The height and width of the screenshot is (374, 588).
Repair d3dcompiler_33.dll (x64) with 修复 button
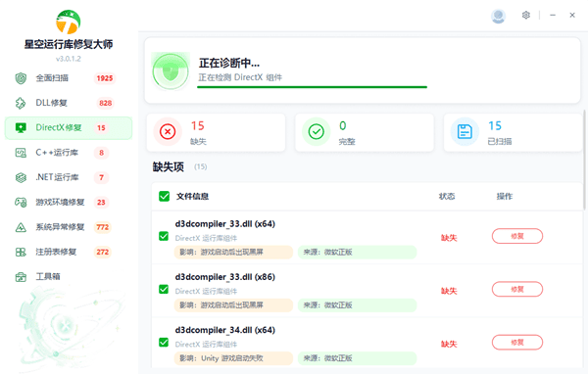pyautogui.click(x=517, y=236)
